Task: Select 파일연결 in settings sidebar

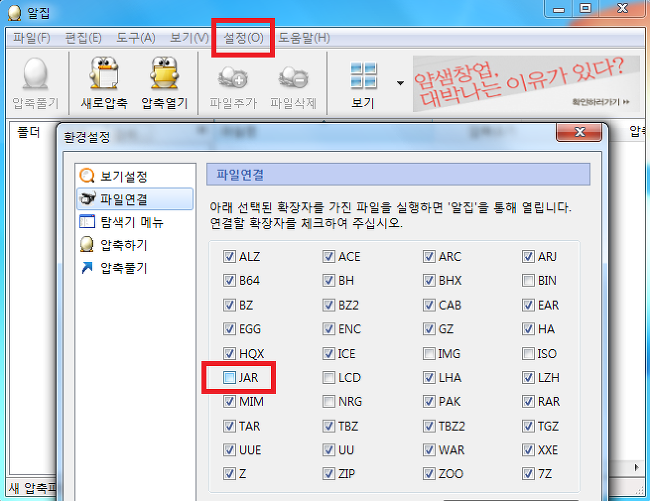Action: [x=135, y=199]
